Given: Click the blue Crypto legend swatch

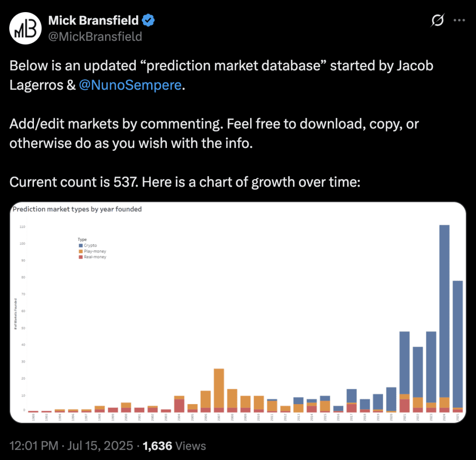Looking at the screenshot, I should click(81, 246).
